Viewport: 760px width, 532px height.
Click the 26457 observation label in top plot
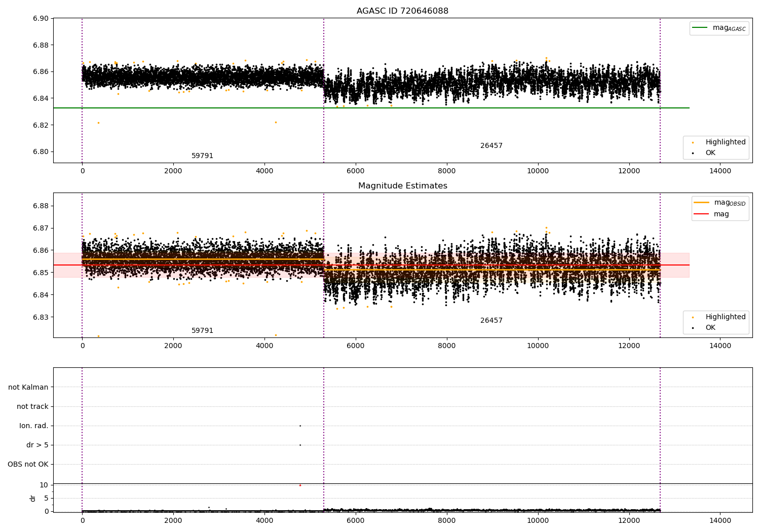click(x=491, y=146)
